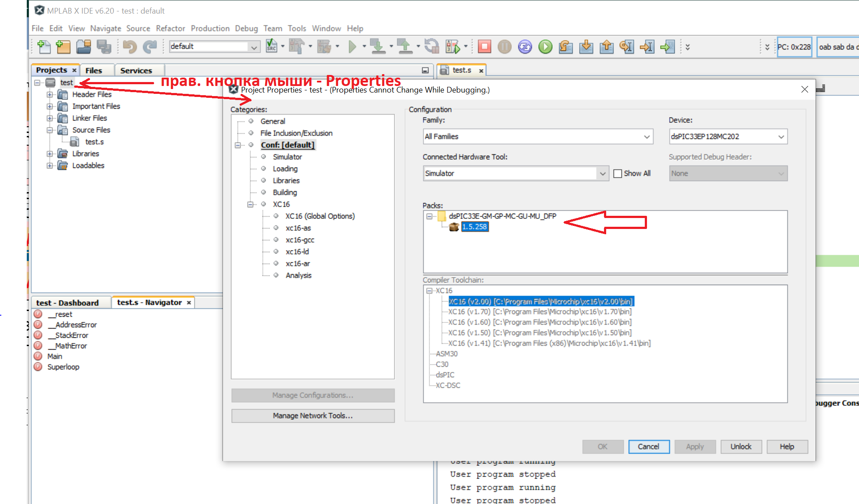Open the Production menu
This screenshot has height=504, width=859.
(x=210, y=28)
